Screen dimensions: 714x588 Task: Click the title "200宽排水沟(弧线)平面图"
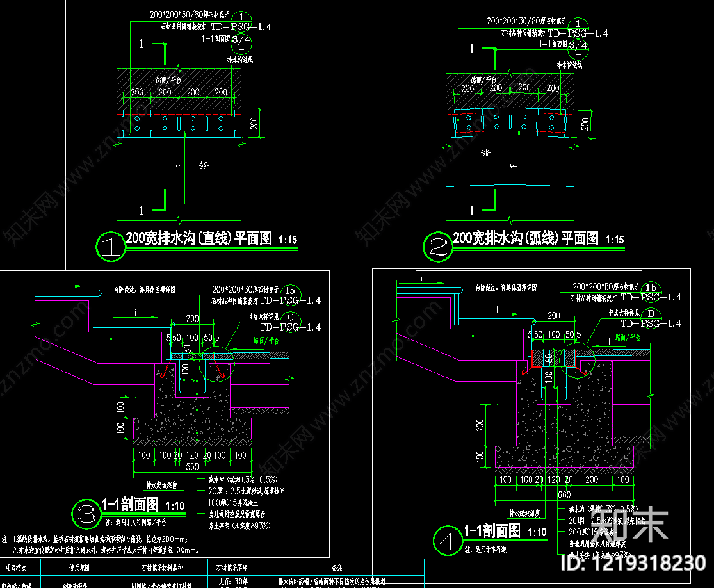(526, 238)
